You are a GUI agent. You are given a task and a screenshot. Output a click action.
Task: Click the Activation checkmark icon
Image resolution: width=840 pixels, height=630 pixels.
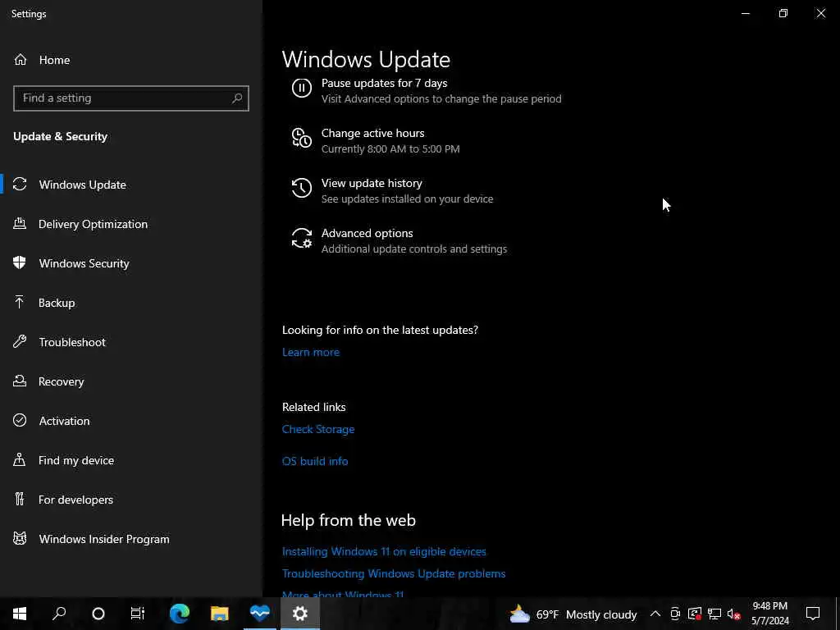coord(20,421)
